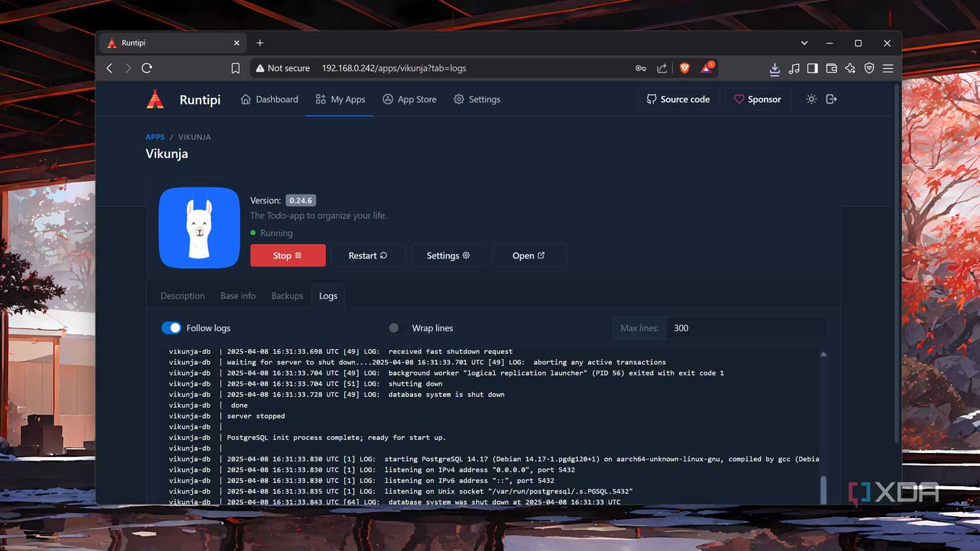Bookmark this page via the bookmark icon

pyautogui.click(x=236, y=68)
